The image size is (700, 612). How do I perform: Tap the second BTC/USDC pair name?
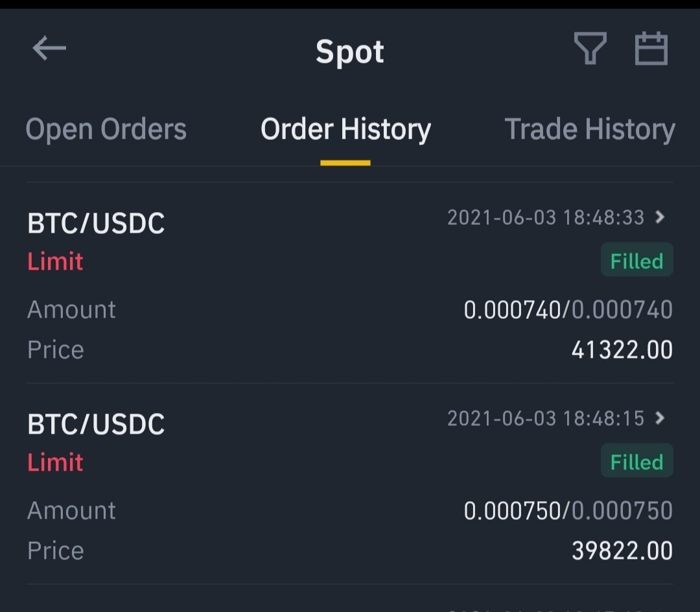click(x=96, y=423)
